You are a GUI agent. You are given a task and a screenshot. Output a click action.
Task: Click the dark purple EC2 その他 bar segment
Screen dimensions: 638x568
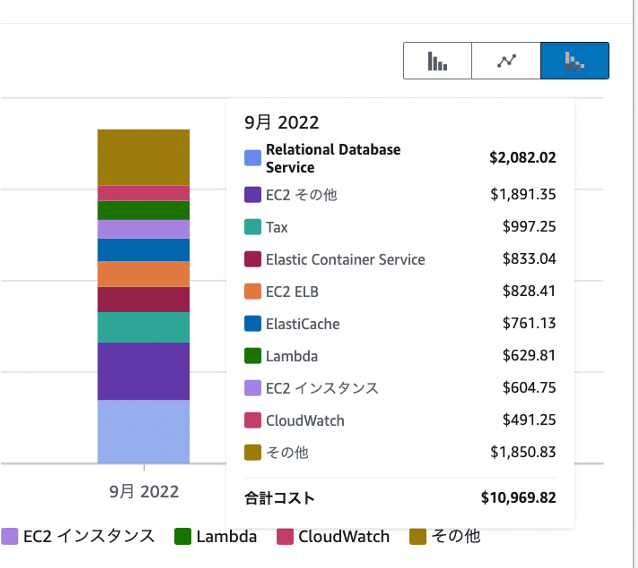click(x=143, y=371)
